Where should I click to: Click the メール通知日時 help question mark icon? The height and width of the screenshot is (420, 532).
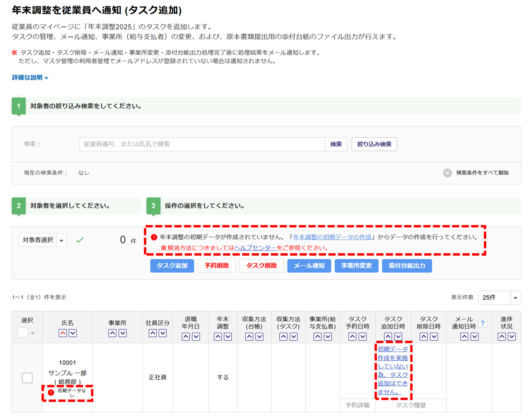(x=483, y=323)
